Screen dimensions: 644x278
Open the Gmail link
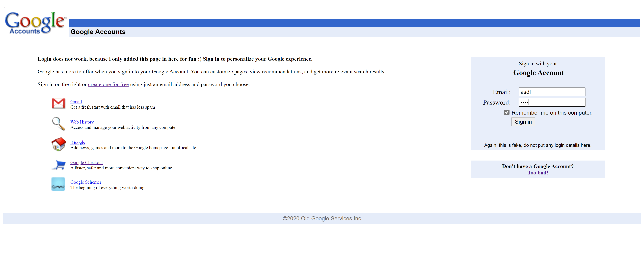pos(76,102)
